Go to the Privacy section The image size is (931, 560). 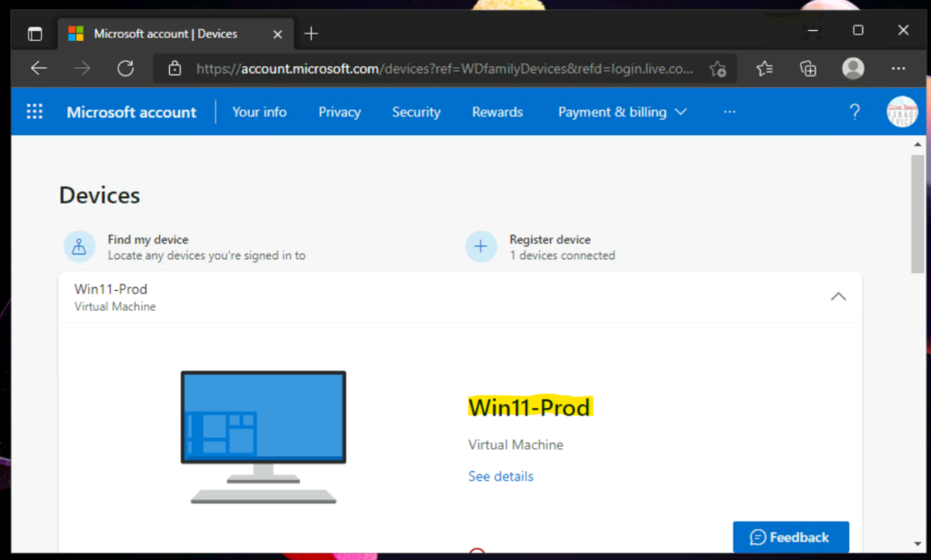[x=340, y=112]
